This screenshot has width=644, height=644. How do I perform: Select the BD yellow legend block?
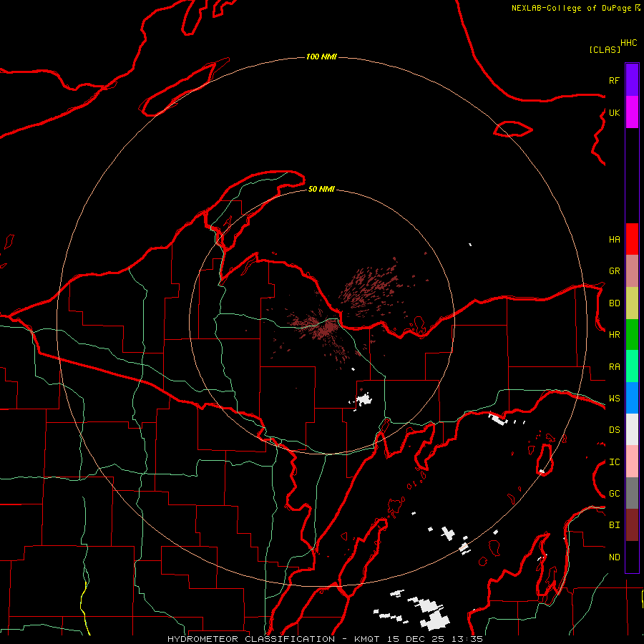coord(632,303)
